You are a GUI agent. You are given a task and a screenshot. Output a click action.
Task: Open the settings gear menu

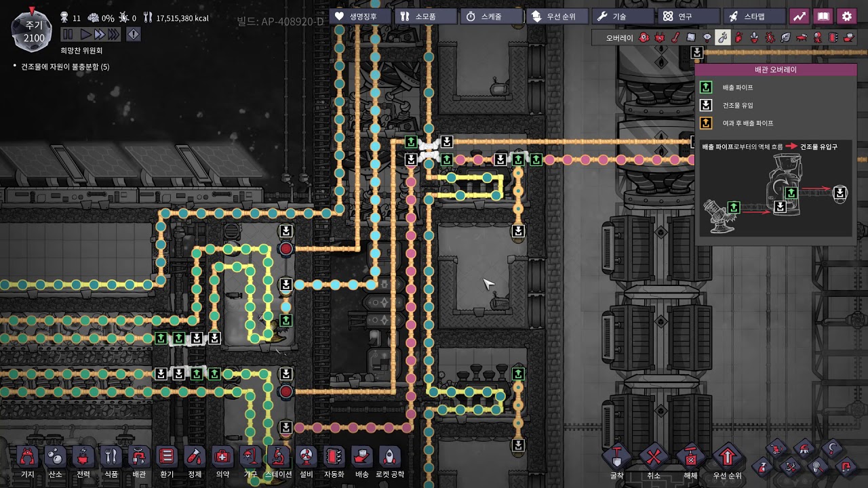point(846,16)
